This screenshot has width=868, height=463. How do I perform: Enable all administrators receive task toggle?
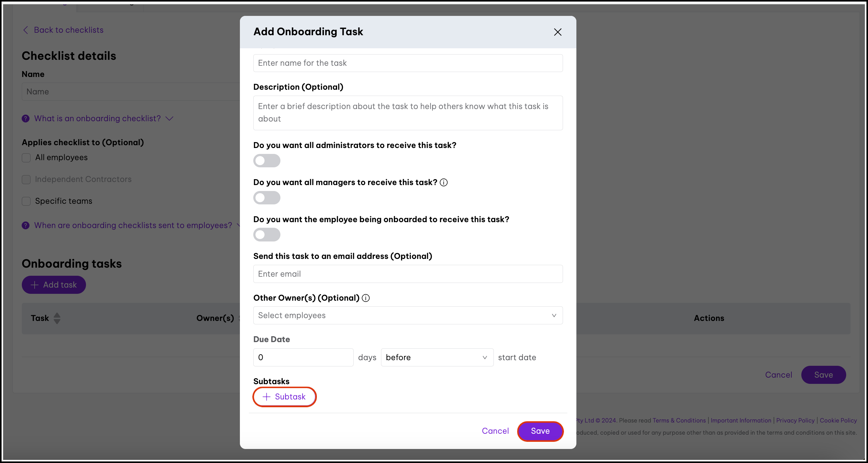(266, 161)
